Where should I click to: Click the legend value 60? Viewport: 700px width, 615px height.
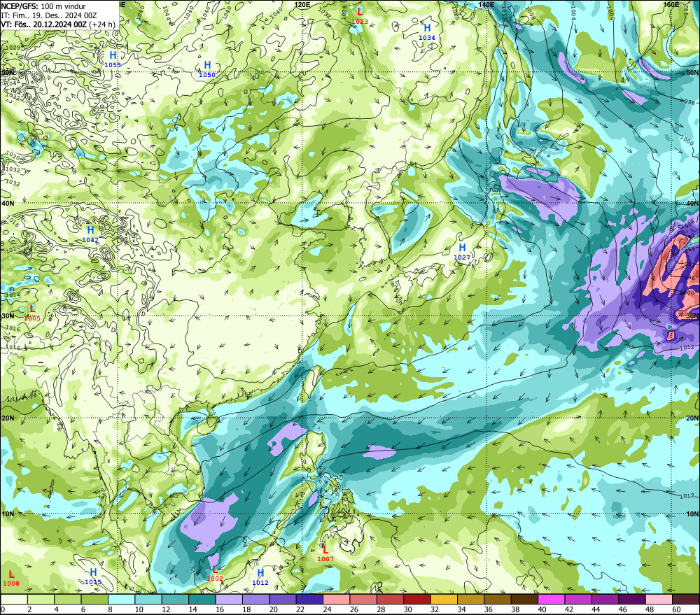click(676, 609)
